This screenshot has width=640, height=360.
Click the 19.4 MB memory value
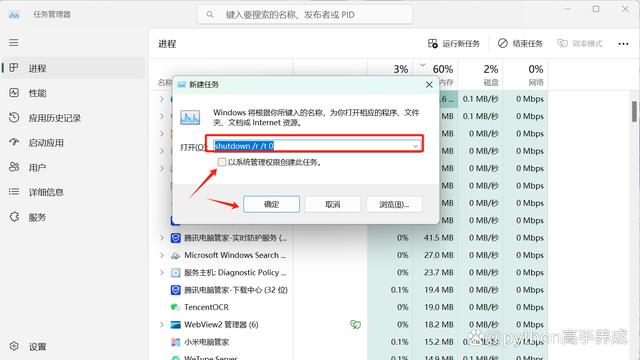[x=438, y=290]
